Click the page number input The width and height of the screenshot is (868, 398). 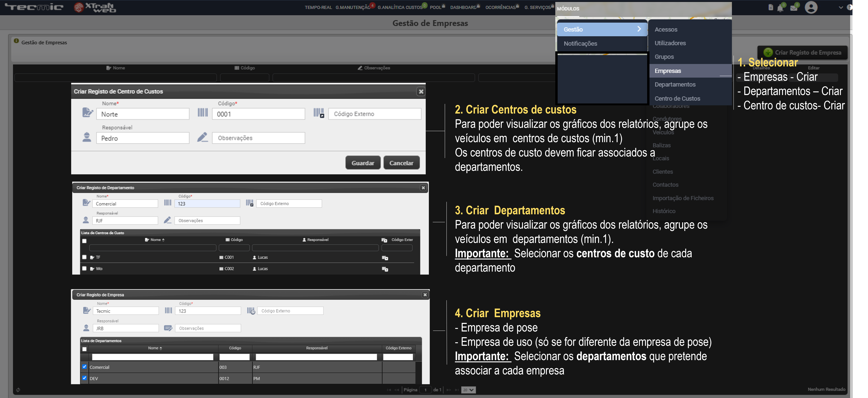tap(426, 390)
